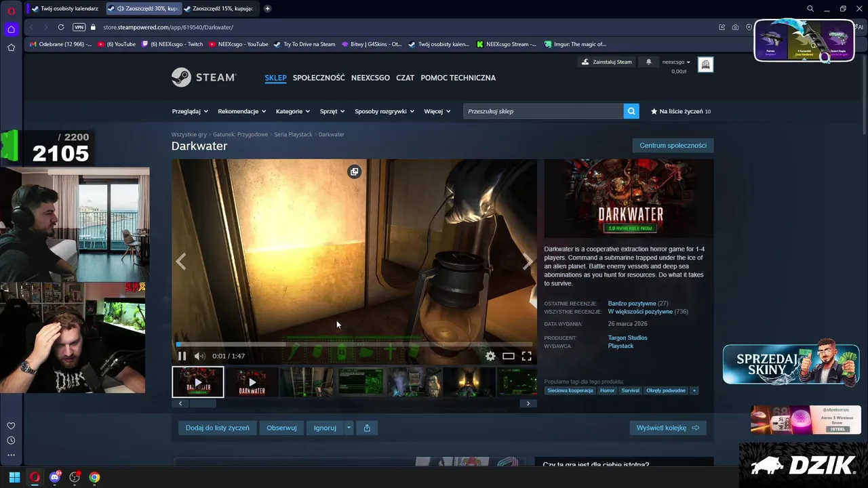
Task: Open NEEXcsgo - Twitch bookmark
Action: coord(172,44)
